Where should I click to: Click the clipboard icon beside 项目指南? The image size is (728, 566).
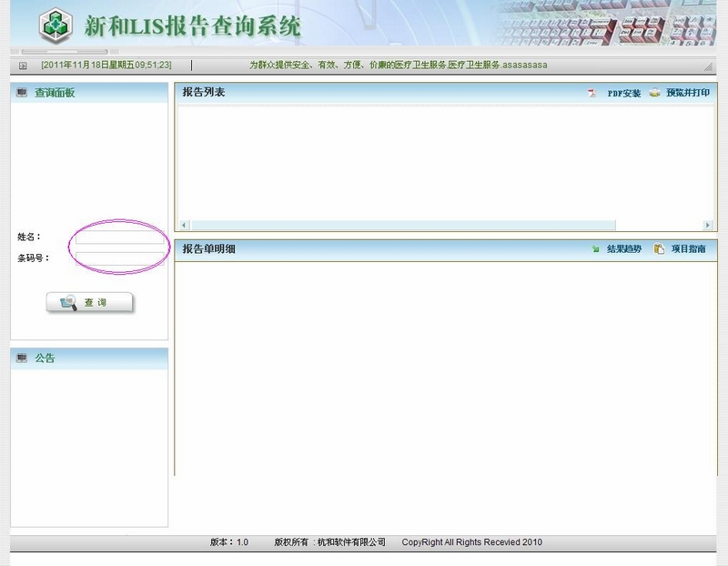click(x=659, y=248)
